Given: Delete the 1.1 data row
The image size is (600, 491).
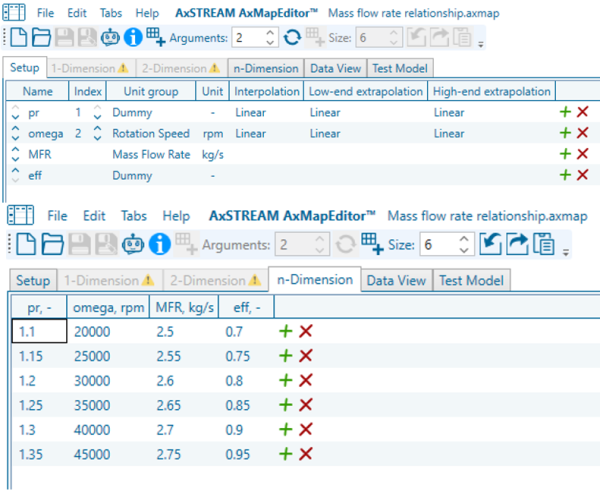Looking at the screenshot, I should [x=306, y=331].
